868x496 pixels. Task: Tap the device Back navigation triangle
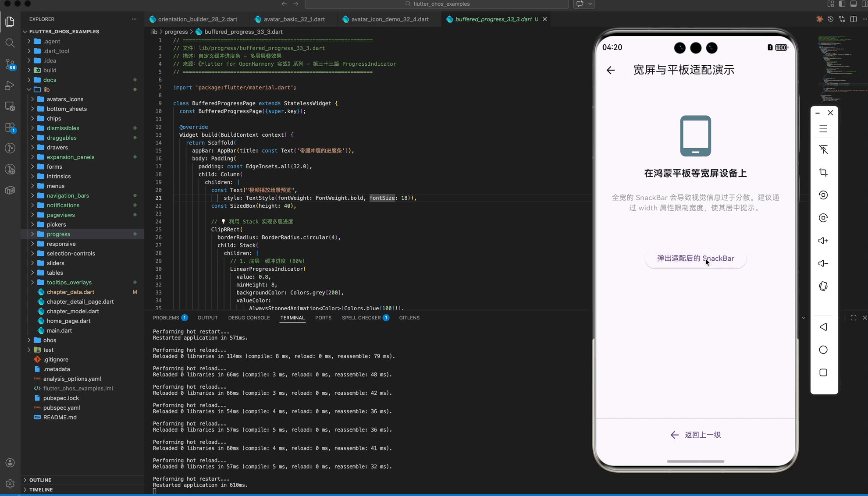(x=823, y=327)
